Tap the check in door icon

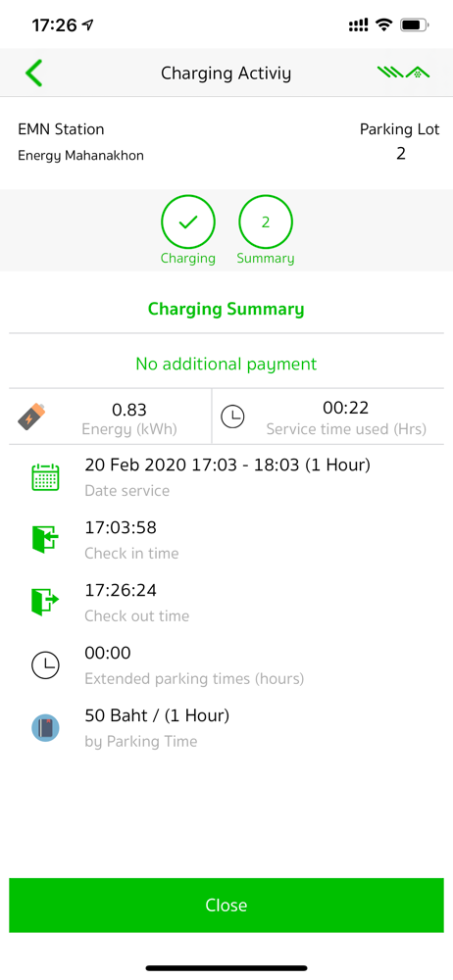pos(45,539)
